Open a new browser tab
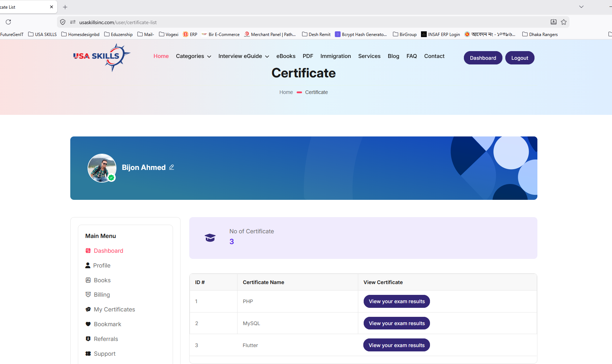 pos(65,7)
